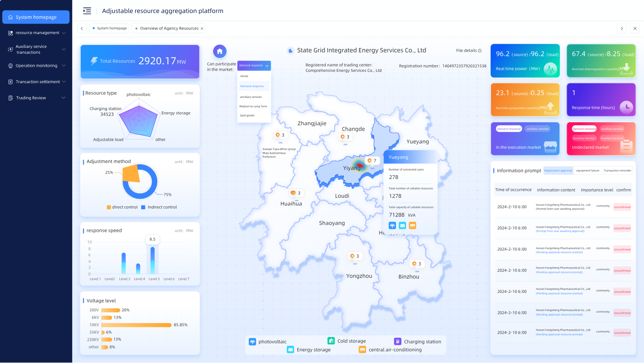Click the Real time power pulse icon
Image resolution: width=644 pixels, height=363 pixels.
pyautogui.click(x=550, y=68)
